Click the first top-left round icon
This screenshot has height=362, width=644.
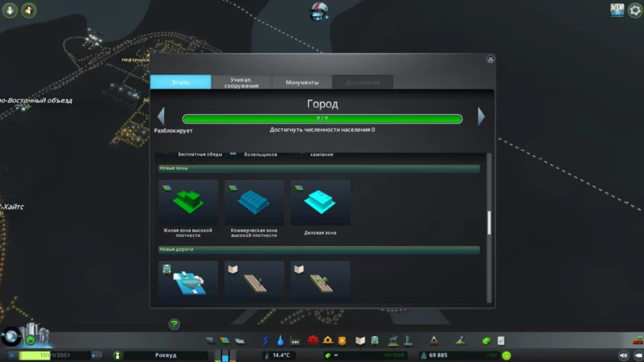point(10,10)
